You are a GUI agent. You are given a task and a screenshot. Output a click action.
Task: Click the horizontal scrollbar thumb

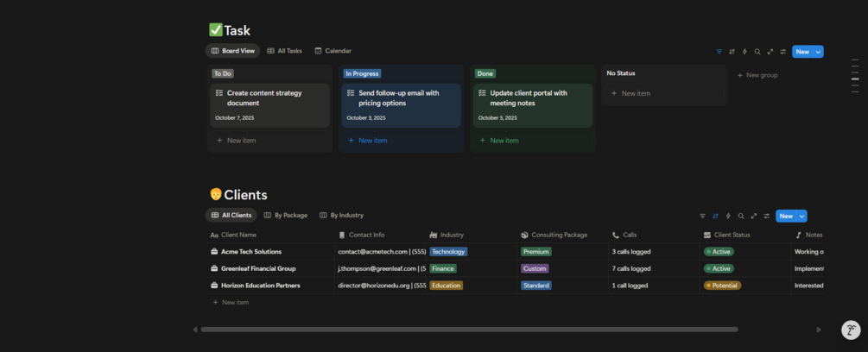[470, 330]
